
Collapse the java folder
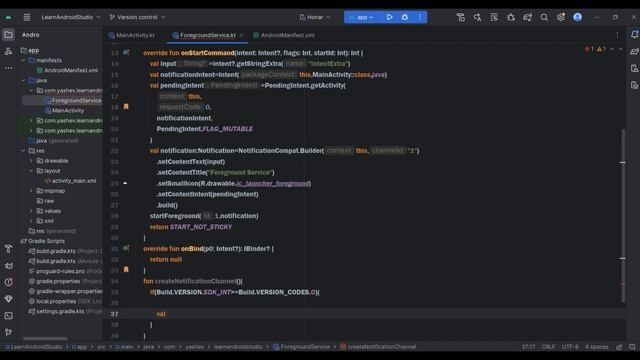coord(23,80)
